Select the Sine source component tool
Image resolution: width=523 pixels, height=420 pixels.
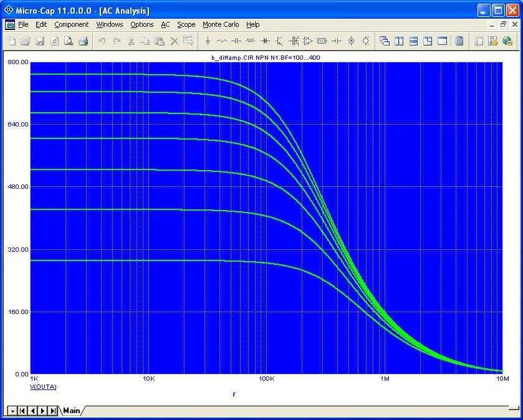click(366, 41)
